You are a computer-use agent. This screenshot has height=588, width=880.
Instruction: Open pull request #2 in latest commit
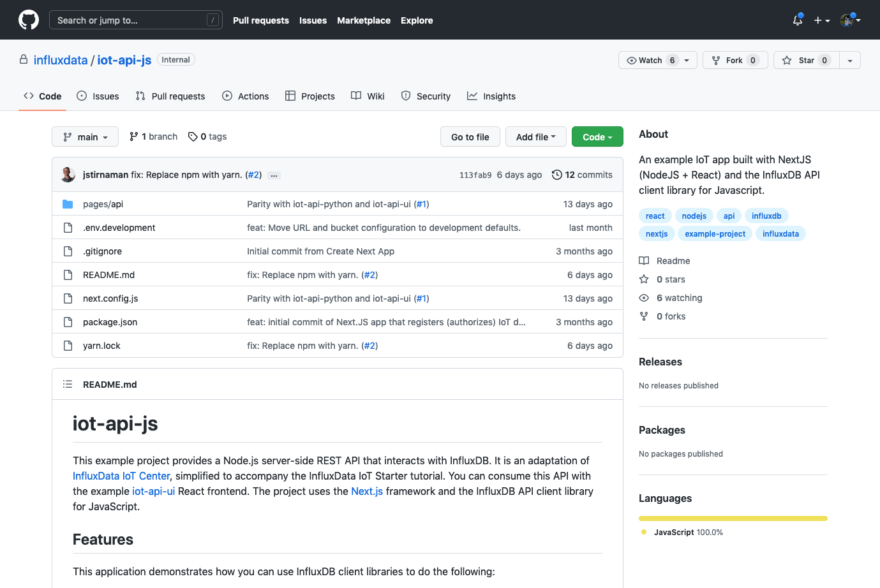253,175
